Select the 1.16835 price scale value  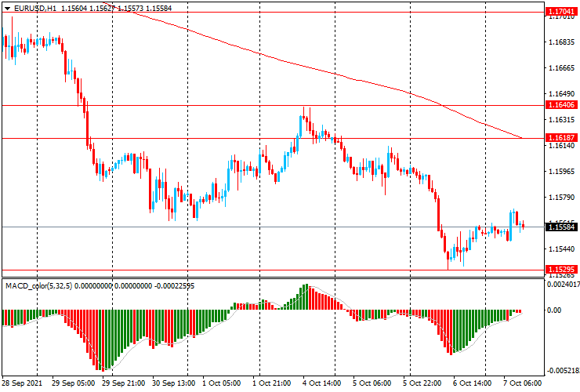click(x=562, y=42)
